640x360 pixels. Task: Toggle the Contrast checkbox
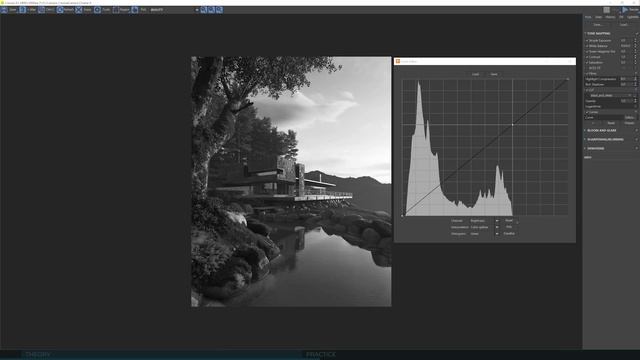[587, 57]
